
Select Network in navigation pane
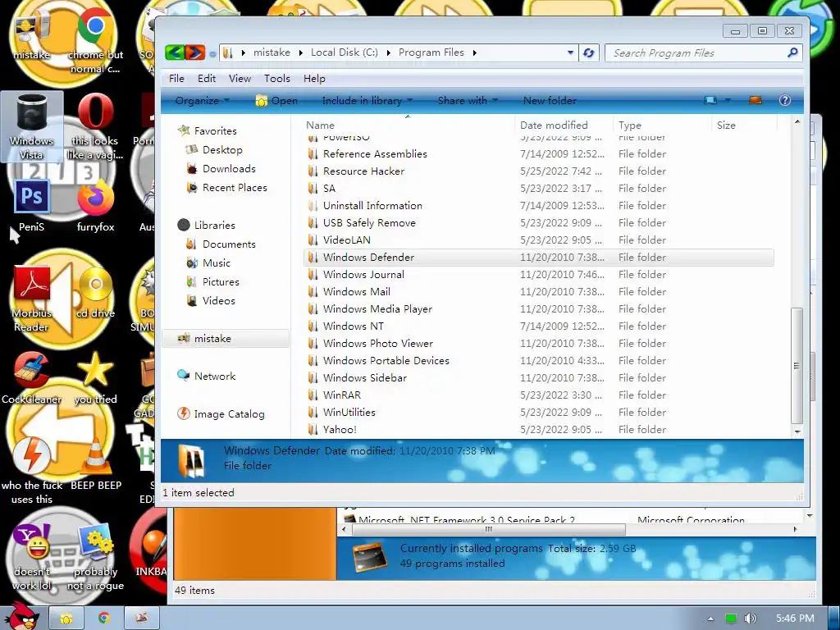coord(207,376)
